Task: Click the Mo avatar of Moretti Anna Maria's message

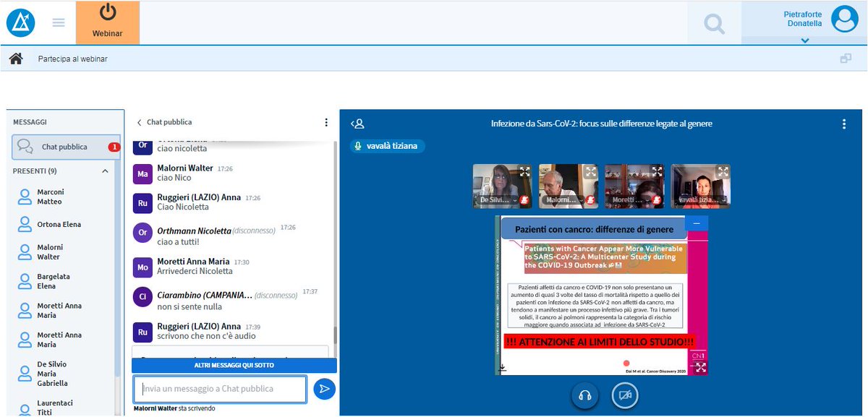Action: (143, 267)
